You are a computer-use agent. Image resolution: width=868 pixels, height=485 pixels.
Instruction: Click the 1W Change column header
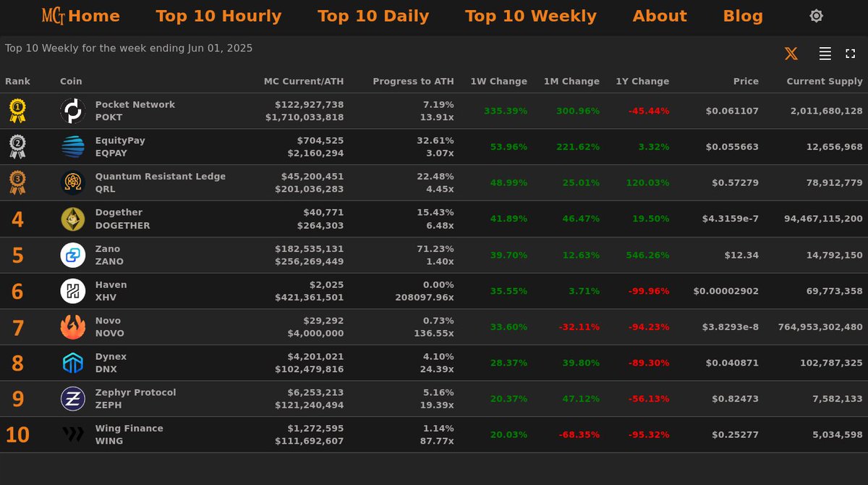(498, 82)
